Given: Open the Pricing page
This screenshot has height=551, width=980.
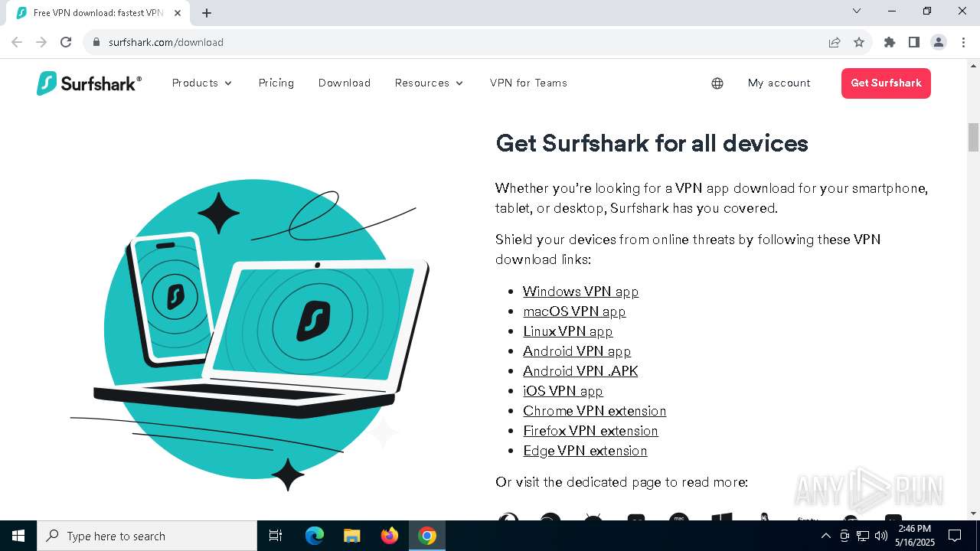Looking at the screenshot, I should 276,83.
